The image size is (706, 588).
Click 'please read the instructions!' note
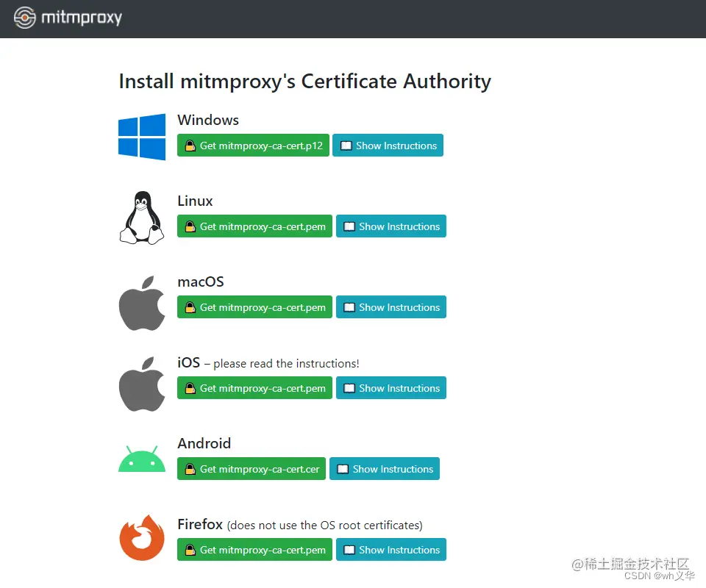[x=286, y=364]
